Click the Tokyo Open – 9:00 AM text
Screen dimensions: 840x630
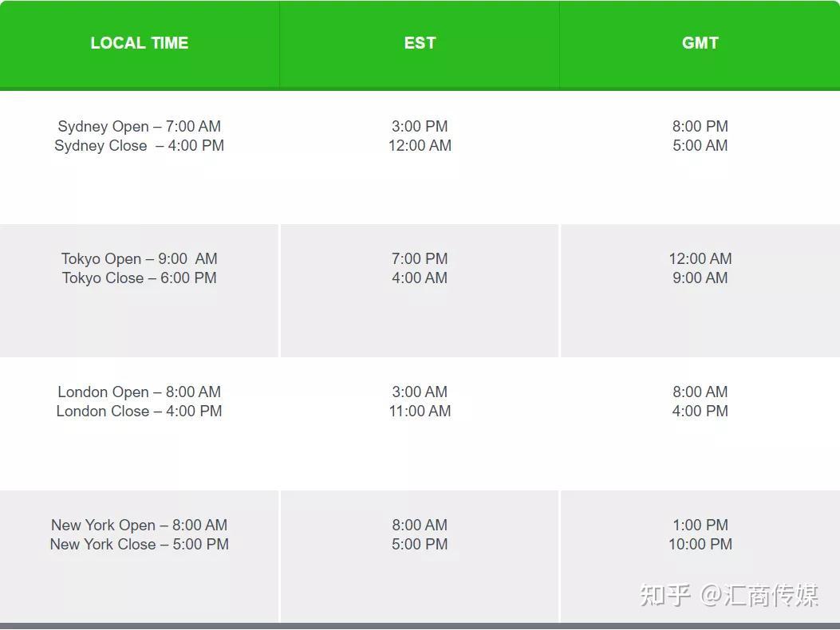(140, 258)
